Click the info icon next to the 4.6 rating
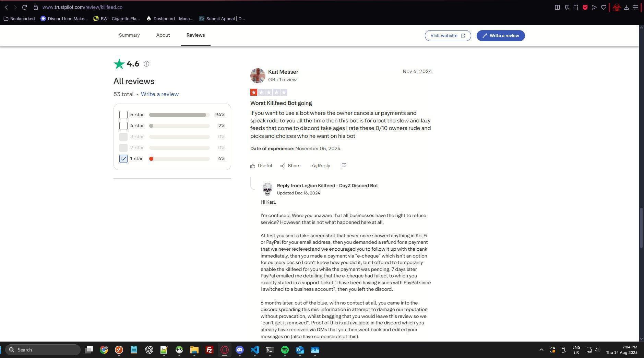The width and height of the screenshot is (644, 358). pos(146,64)
